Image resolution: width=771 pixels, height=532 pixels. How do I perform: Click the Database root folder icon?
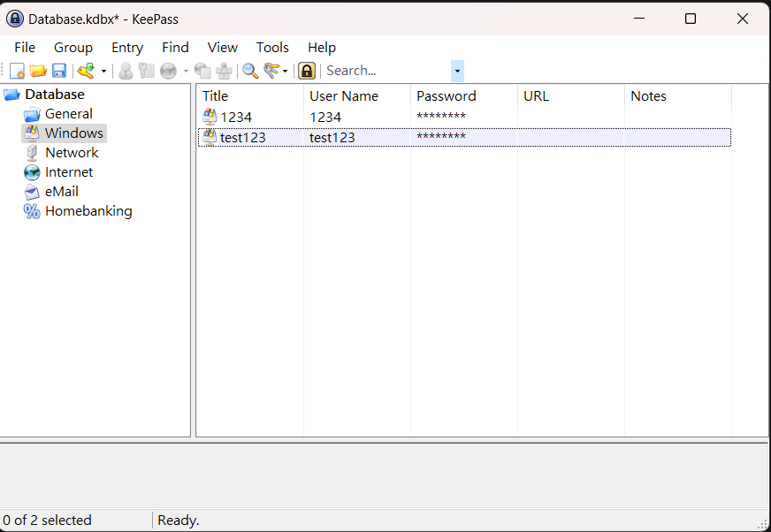11,95
